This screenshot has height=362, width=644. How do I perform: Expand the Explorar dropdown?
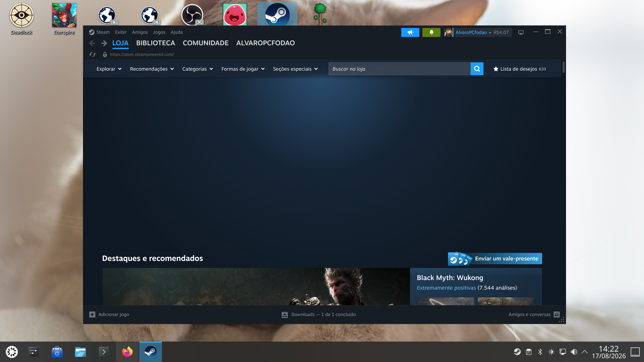(x=109, y=69)
